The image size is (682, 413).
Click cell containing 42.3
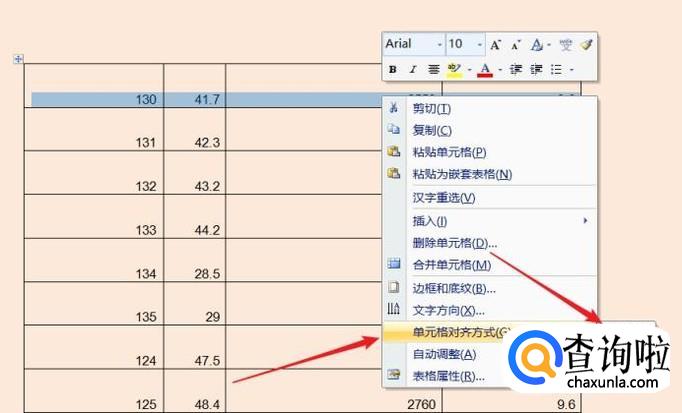pos(194,130)
